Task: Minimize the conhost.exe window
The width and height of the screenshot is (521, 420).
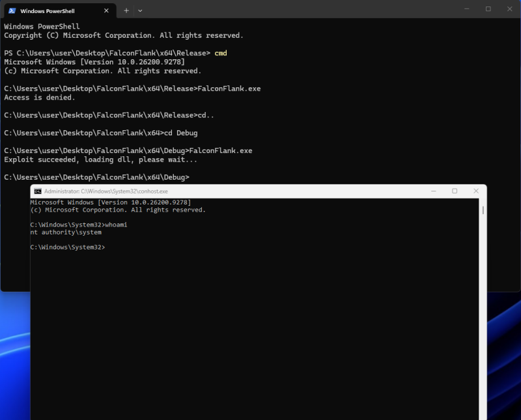Action: point(433,191)
